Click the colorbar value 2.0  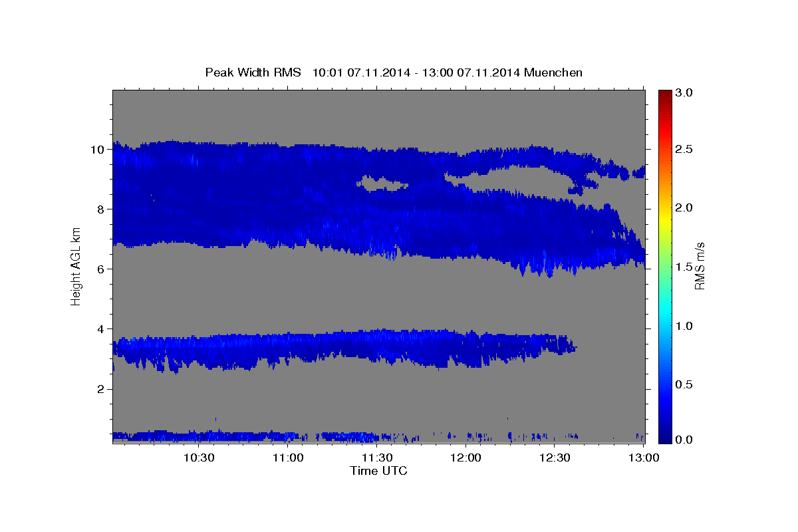[x=685, y=208]
